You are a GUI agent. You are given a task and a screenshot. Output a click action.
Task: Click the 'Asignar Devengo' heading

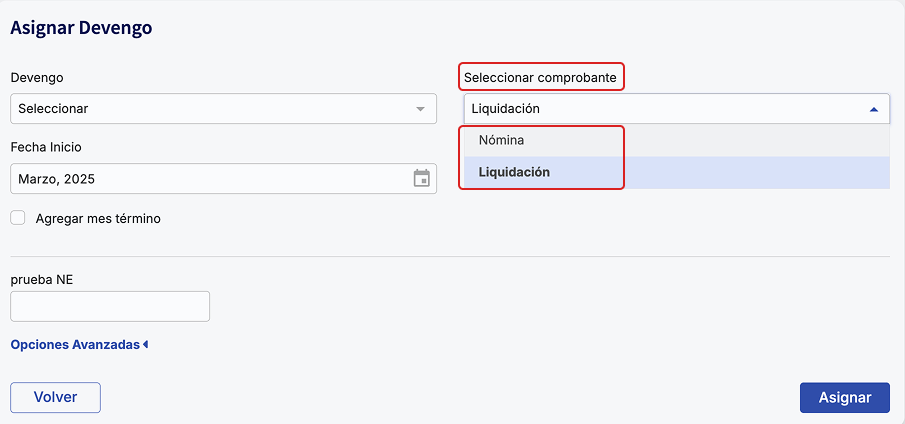coord(81,27)
